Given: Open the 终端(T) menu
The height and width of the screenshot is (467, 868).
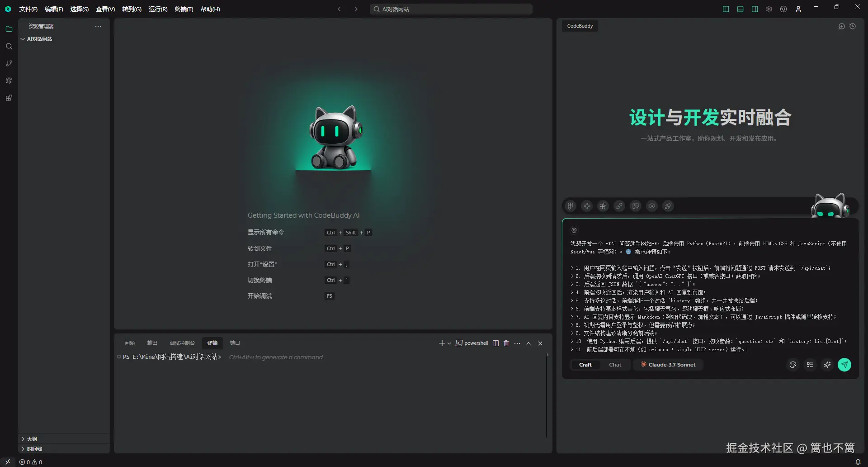Looking at the screenshot, I should click(184, 9).
